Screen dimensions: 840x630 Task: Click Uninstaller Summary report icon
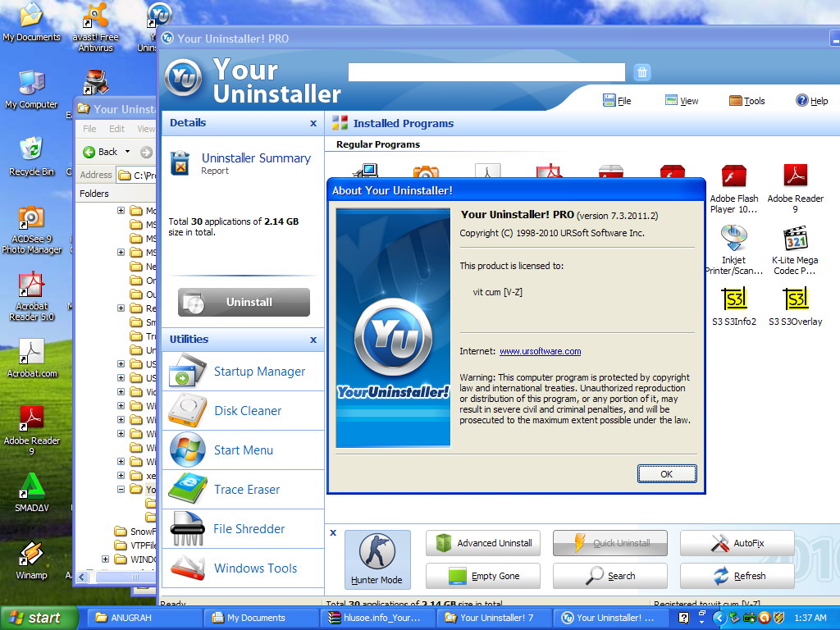click(x=180, y=163)
